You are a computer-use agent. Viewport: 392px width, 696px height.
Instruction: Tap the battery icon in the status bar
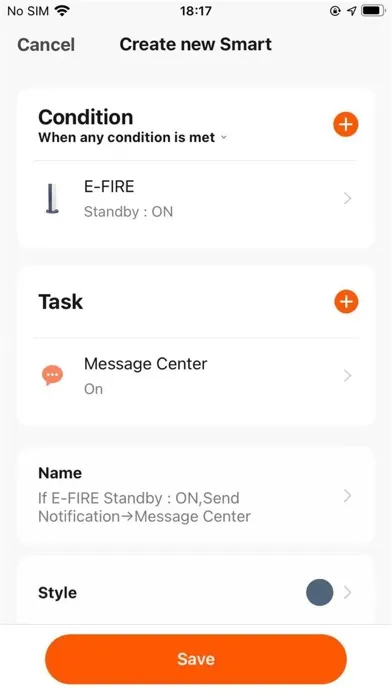tap(374, 11)
